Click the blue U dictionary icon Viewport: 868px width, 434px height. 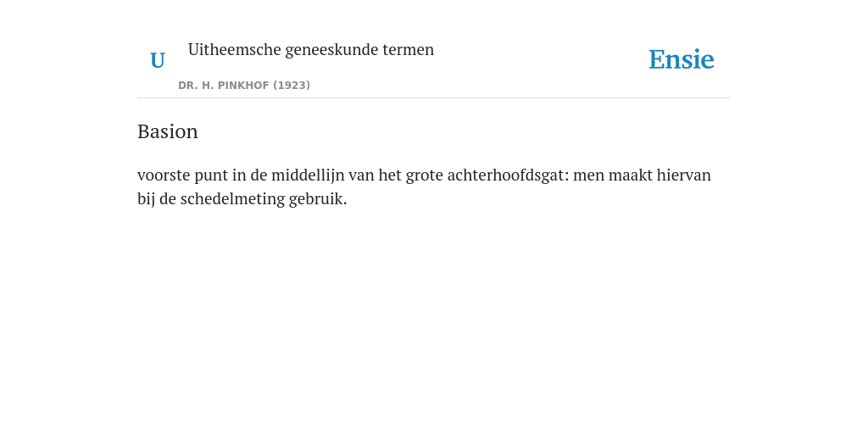(157, 60)
